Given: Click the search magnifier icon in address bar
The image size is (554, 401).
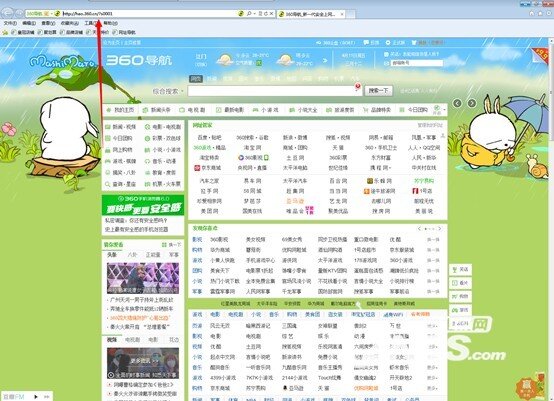Looking at the screenshot, I should coord(249,13).
